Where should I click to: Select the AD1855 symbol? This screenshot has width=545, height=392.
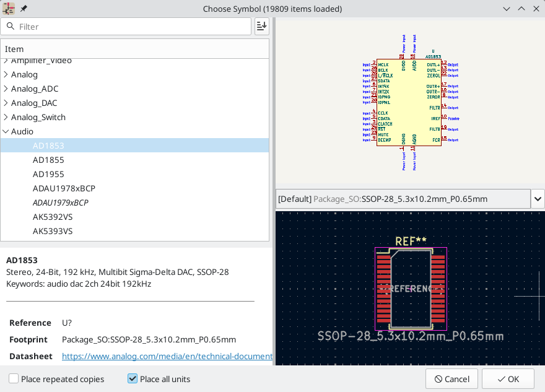(48, 160)
